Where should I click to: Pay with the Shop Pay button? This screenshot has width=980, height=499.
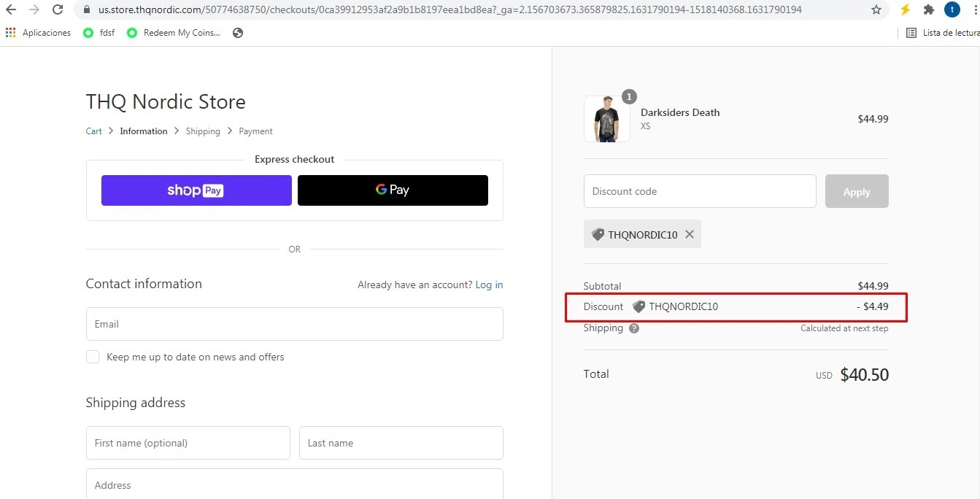196,190
